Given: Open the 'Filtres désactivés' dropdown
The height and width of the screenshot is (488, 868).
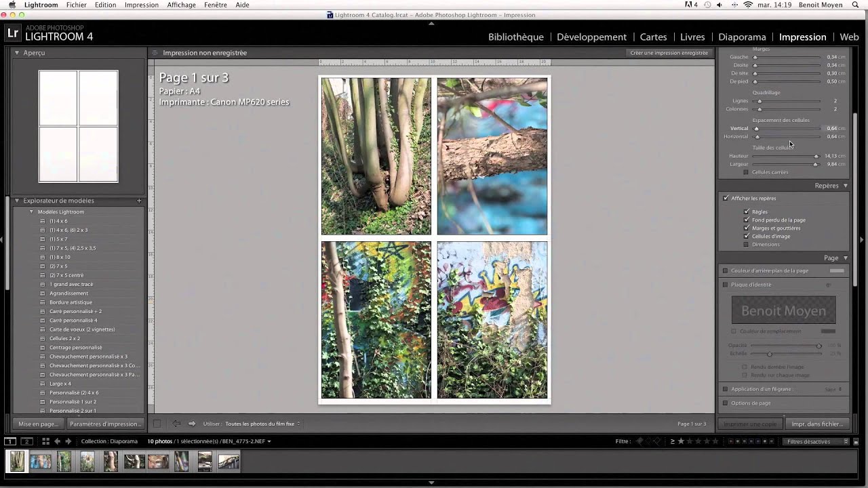Looking at the screenshot, I should click(816, 441).
